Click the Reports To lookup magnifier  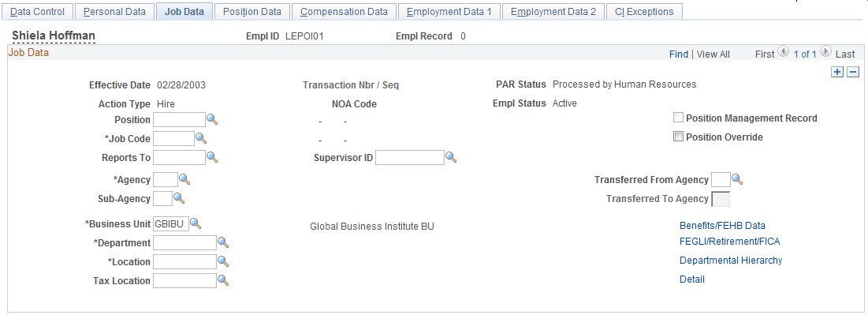click(x=213, y=157)
